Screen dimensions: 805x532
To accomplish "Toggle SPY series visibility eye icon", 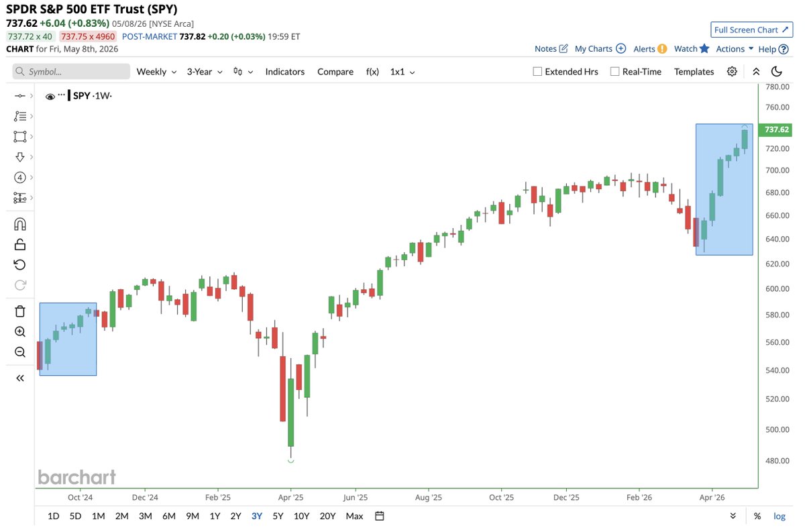I will 50,97.
